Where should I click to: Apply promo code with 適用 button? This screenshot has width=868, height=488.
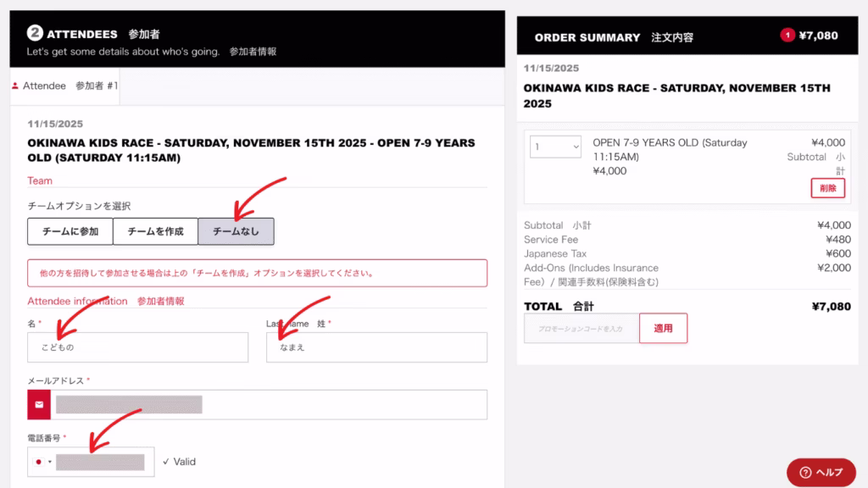coord(663,328)
